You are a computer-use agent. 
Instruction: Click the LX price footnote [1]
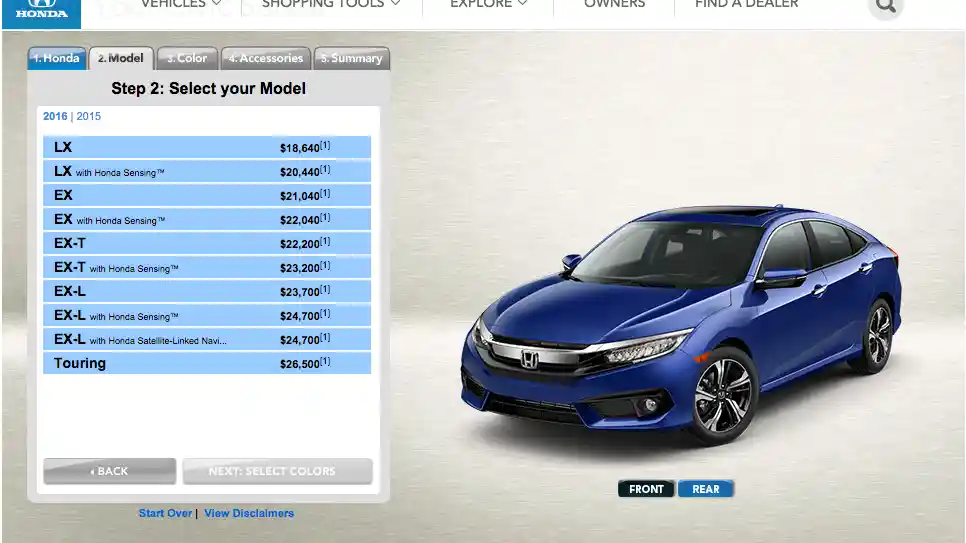pos(325,145)
